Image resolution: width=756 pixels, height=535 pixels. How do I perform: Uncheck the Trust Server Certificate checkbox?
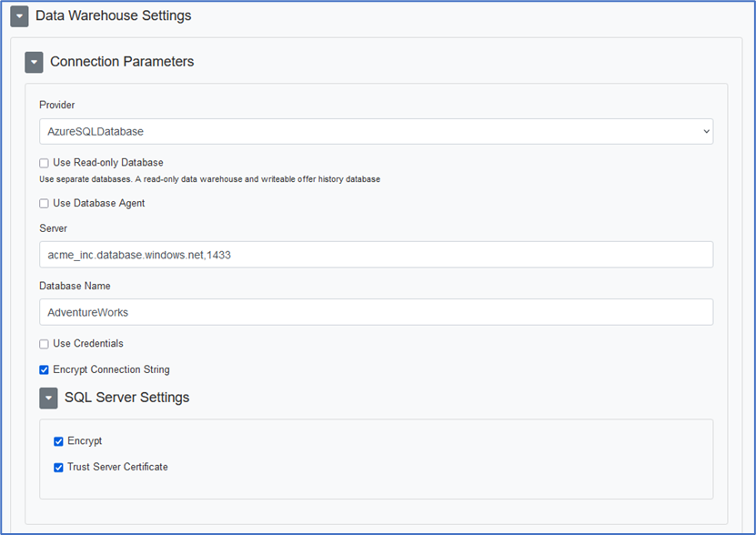pos(58,468)
